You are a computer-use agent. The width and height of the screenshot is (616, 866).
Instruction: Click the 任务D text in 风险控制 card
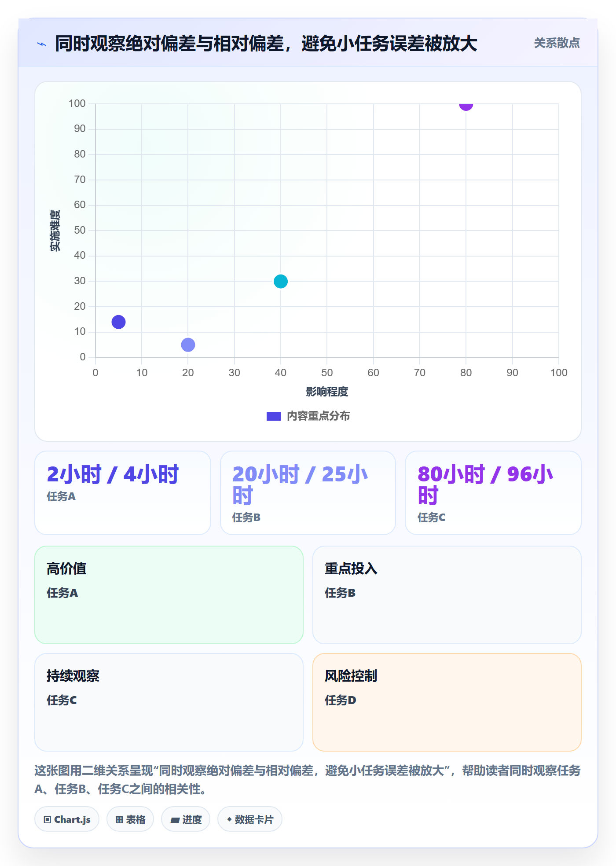(341, 700)
